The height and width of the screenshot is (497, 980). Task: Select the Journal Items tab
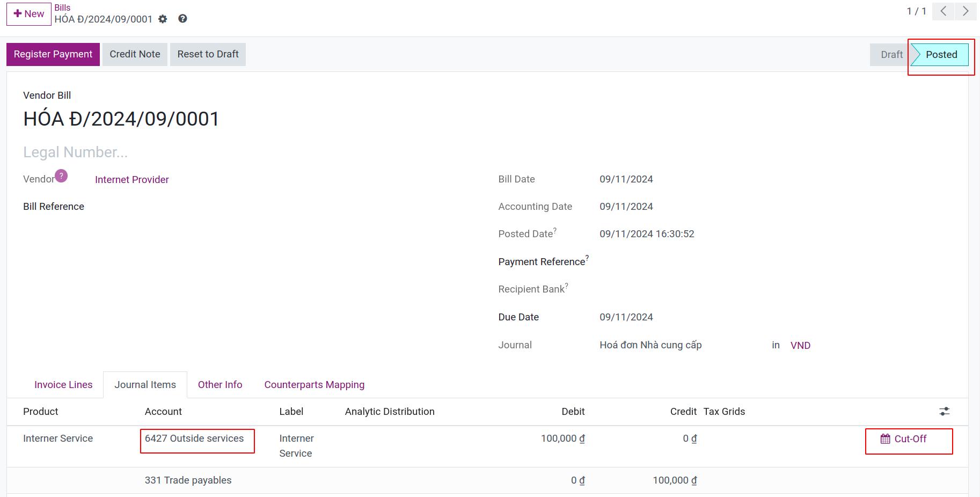[145, 385]
